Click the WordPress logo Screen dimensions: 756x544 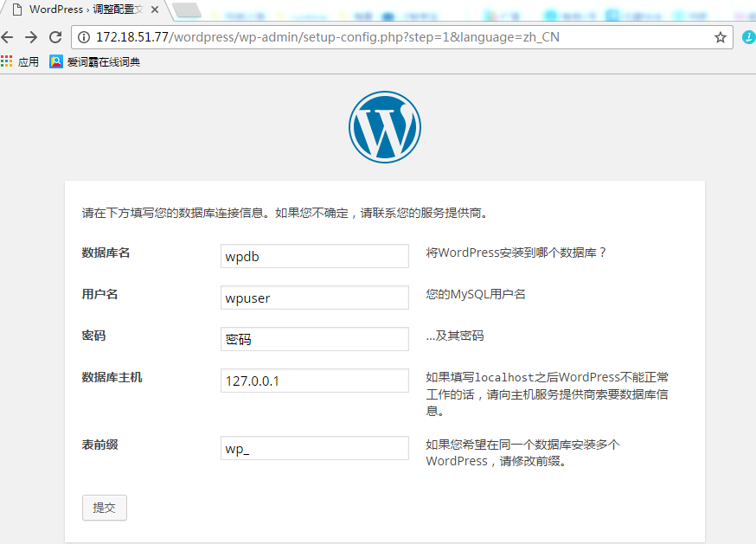pos(385,127)
